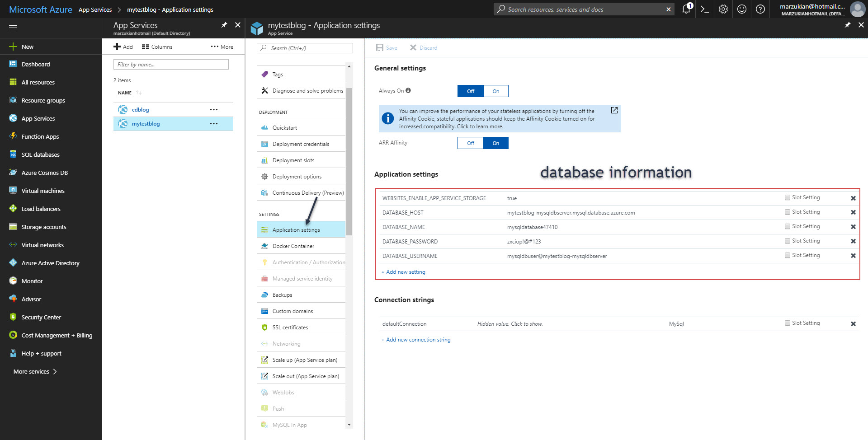Open App Services breadcrumb link
The image size is (868, 440).
(95, 9)
